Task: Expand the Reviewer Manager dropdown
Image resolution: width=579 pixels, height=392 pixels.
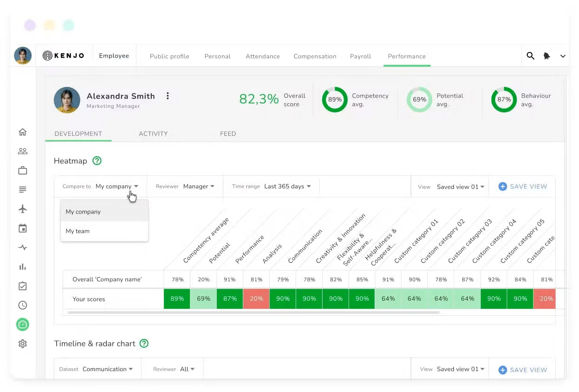Action: click(199, 186)
